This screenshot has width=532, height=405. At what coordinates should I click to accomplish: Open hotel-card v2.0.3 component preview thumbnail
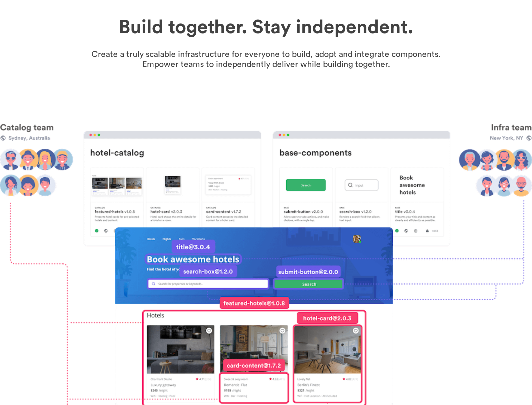click(173, 185)
